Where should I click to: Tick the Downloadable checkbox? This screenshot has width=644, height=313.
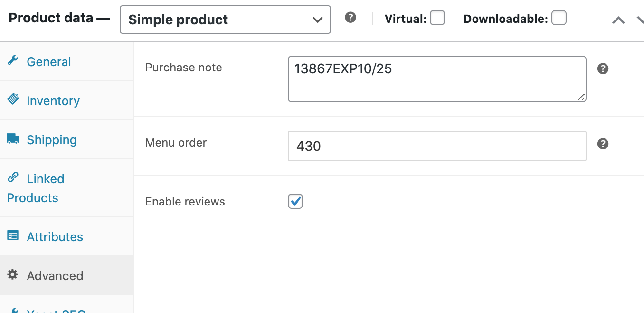(x=559, y=18)
